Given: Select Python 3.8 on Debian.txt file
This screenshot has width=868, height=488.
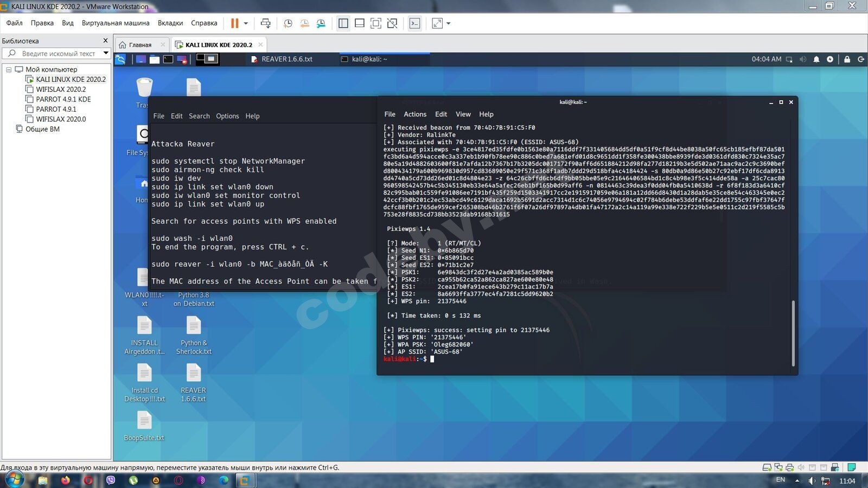Looking at the screenshot, I should [194, 299].
